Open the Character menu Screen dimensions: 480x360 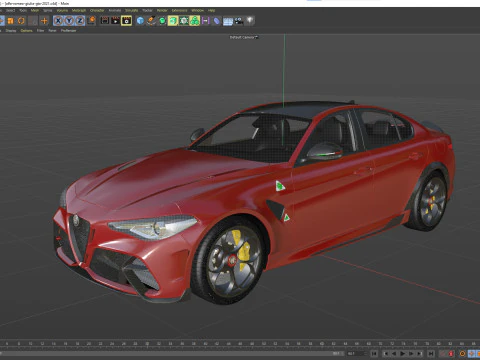pyautogui.click(x=97, y=10)
